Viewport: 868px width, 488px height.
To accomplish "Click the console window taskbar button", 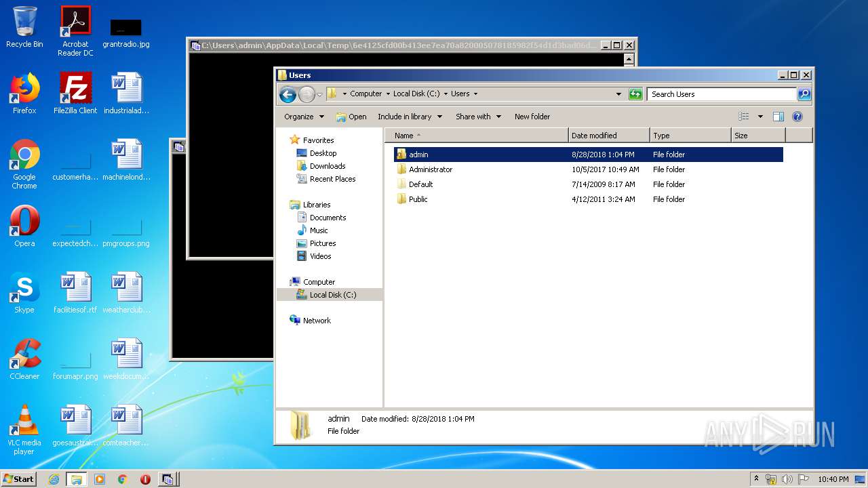I will tap(167, 479).
